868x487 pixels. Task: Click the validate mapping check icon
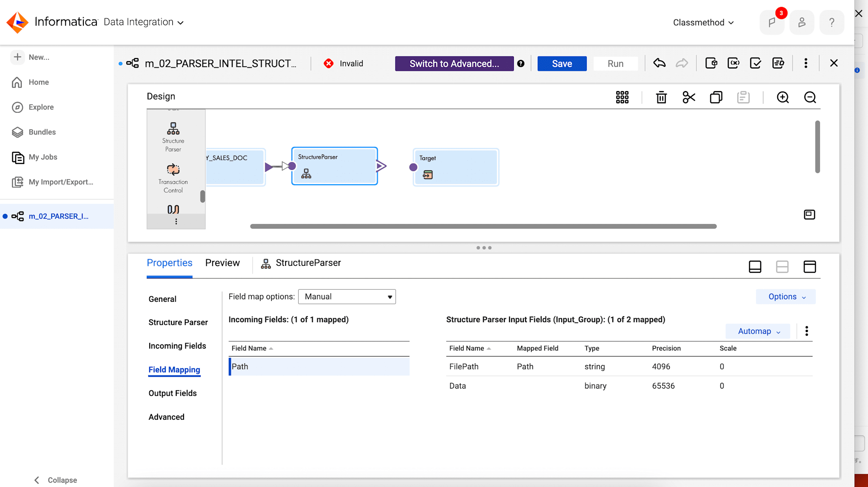[x=754, y=63]
